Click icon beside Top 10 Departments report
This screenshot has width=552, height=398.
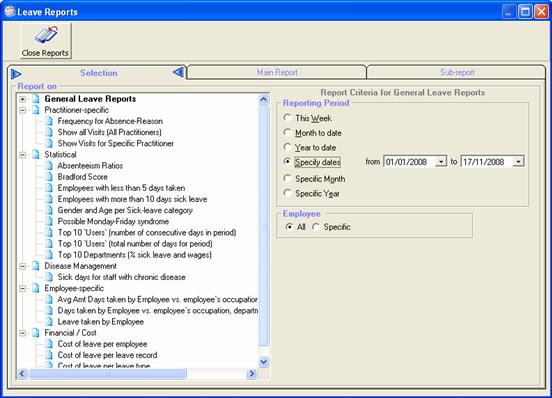pyautogui.click(x=49, y=255)
